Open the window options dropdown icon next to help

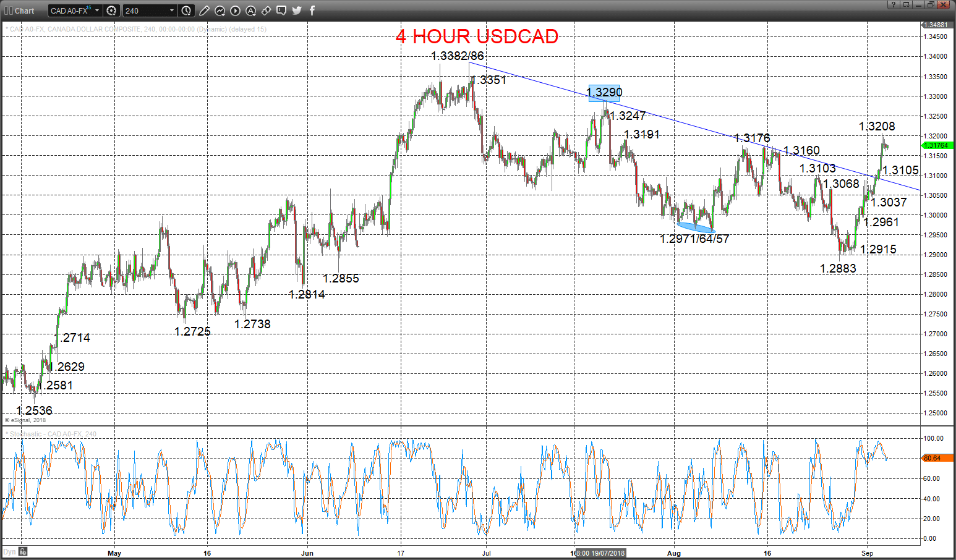(906, 4)
